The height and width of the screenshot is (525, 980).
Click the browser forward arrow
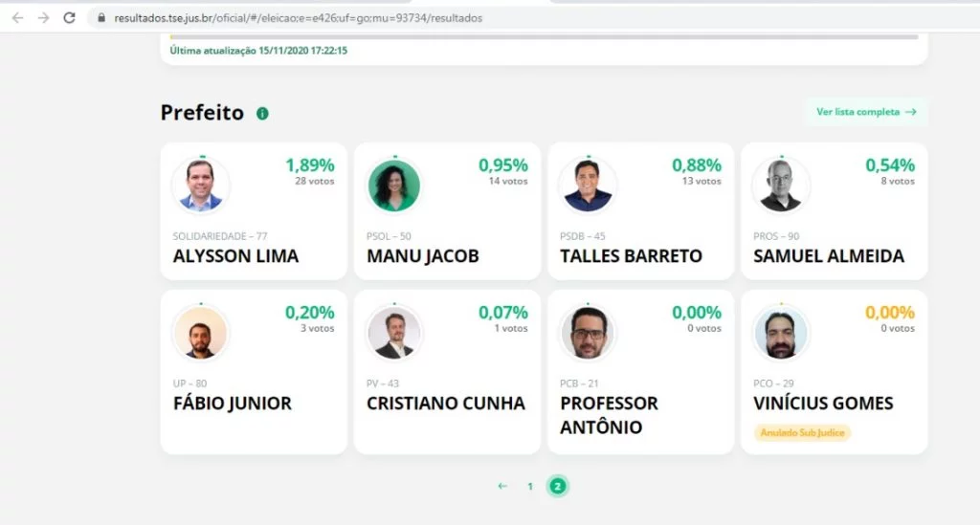click(43, 18)
